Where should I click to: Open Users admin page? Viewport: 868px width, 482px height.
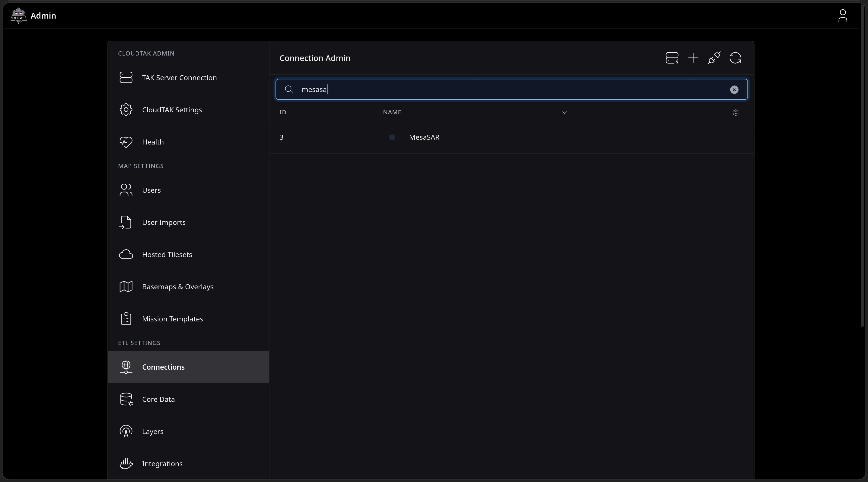tap(188, 190)
